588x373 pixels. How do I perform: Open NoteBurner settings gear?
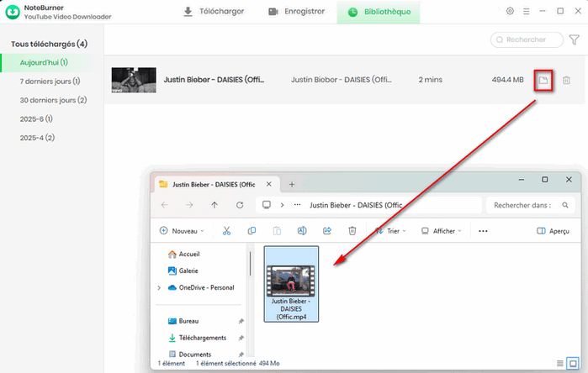(510, 11)
